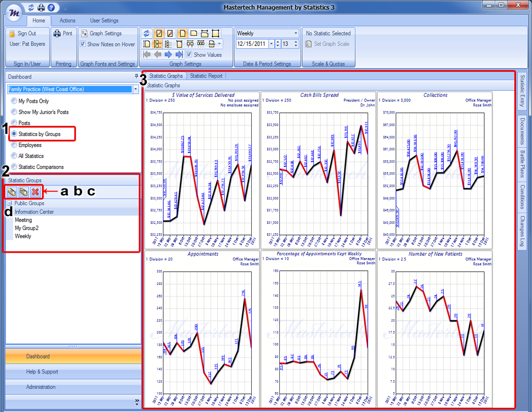Select the two-pages-across layout icon
The height and width of the screenshot is (412, 532).
[190, 44]
